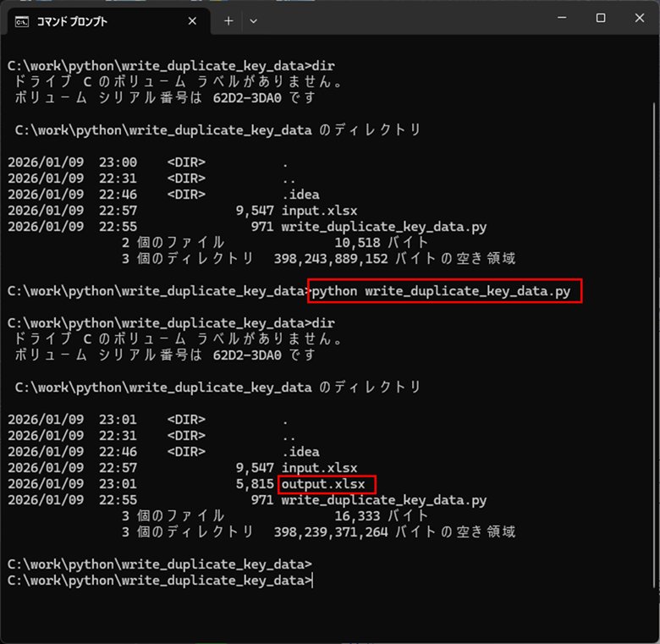This screenshot has width=660, height=644.
Task: Open a new tab with the plus button
Action: point(228,21)
